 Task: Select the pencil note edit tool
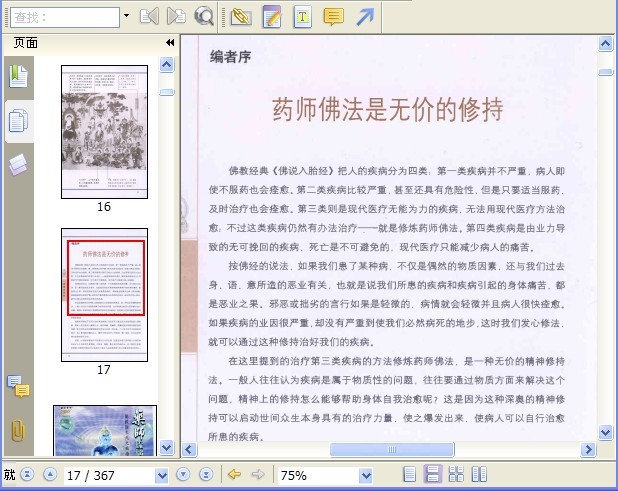pyautogui.click(x=272, y=17)
